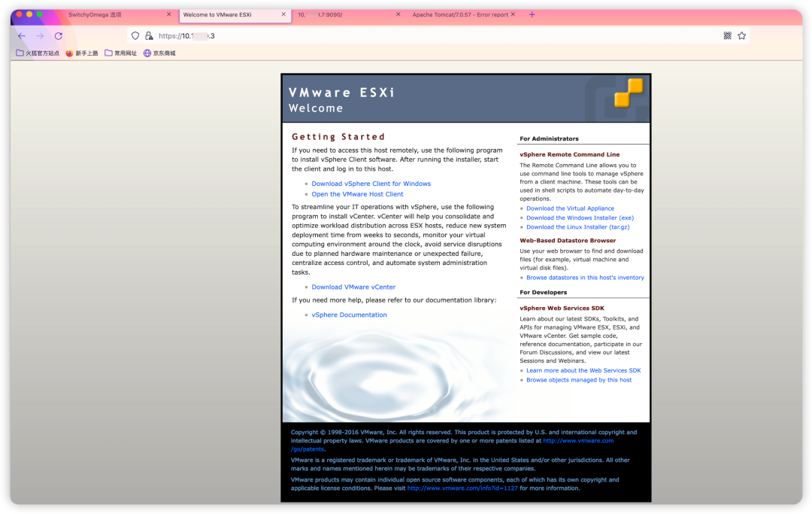Close the Apache Tomcat Error report tab

[514, 14]
